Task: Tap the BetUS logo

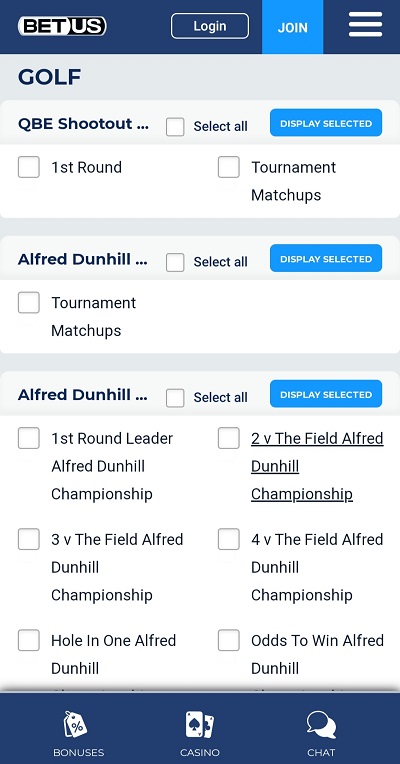Action: coord(62,26)
